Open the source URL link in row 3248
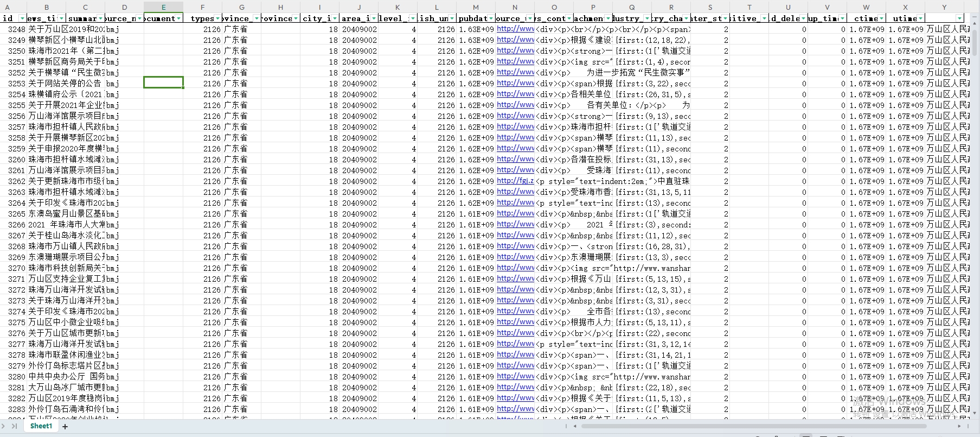This screenshot has width=980, height=437. point(515,29)
